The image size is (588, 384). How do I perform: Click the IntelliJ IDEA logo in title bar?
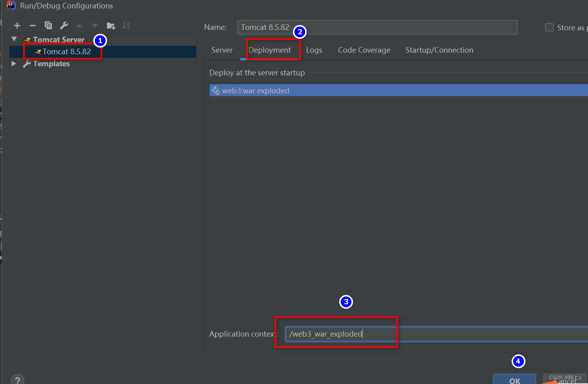[x=11, y=5]
